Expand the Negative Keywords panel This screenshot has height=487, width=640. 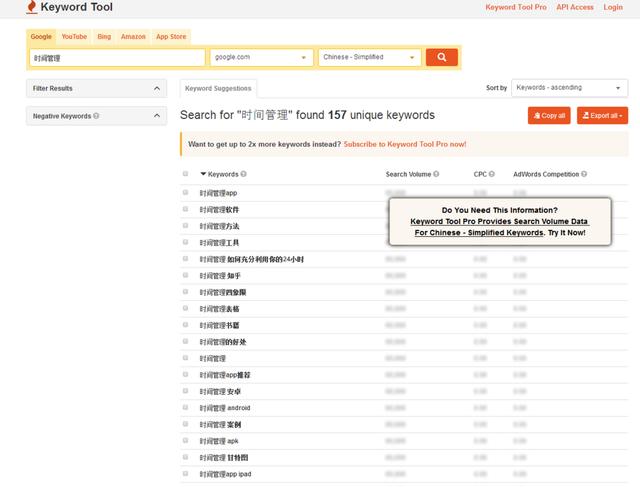coord(96,116)
